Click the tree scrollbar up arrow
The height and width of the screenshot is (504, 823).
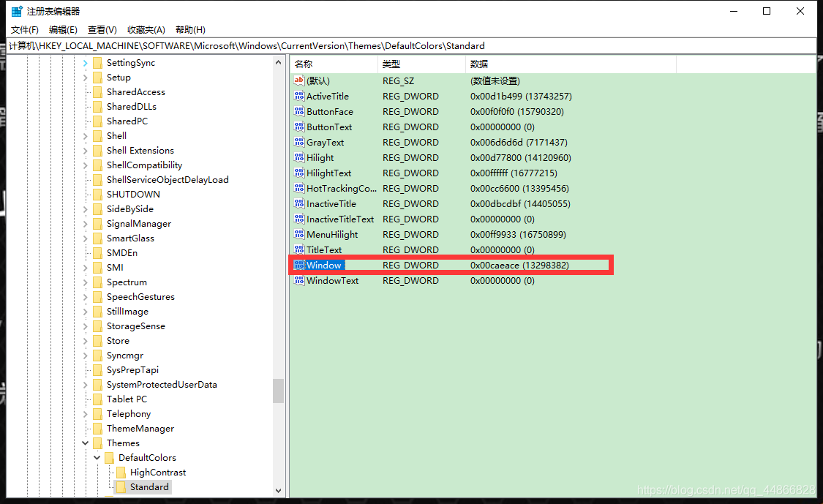click(x=278, y=62)
